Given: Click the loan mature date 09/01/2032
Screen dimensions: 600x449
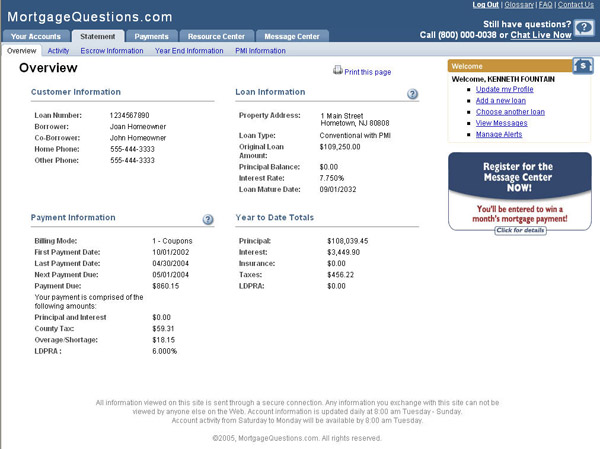Looking at the screenshot, I should (338, 189).
